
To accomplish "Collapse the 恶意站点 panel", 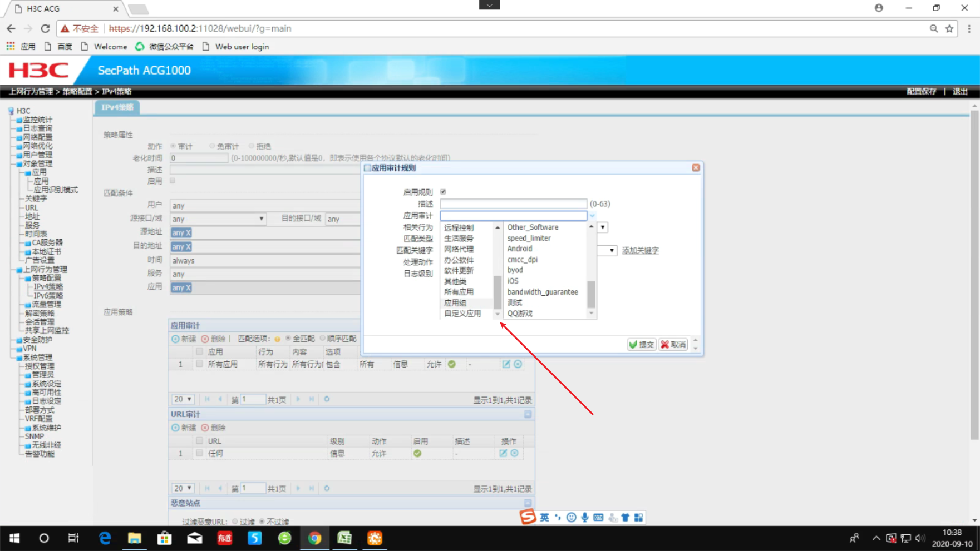I will tap(528, 503).
